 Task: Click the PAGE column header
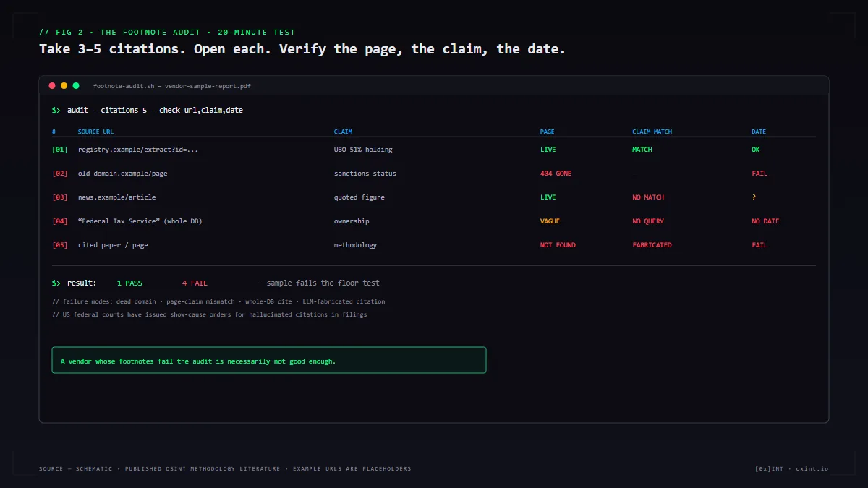point(548,132)
